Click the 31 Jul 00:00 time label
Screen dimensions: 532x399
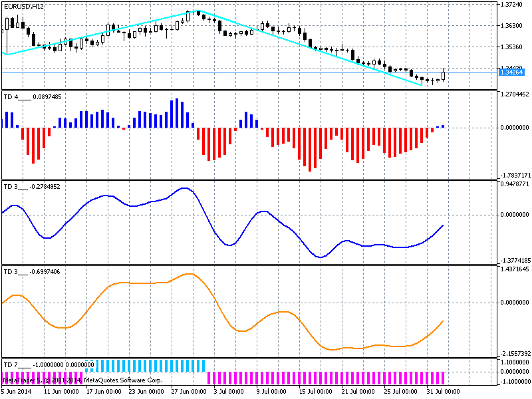click(443, 391)
